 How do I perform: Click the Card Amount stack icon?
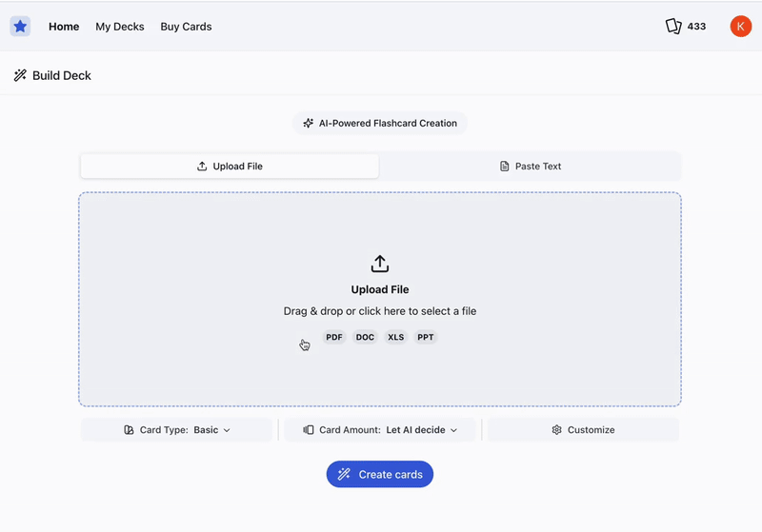309,430
